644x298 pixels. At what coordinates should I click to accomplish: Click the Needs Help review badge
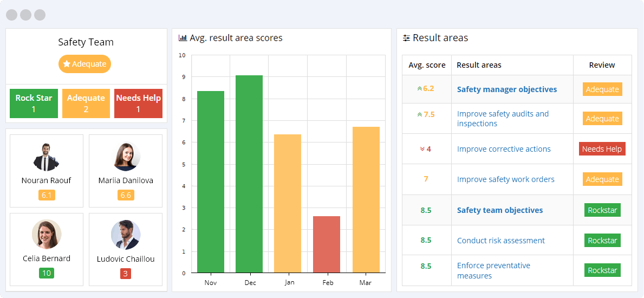(602, 149)
